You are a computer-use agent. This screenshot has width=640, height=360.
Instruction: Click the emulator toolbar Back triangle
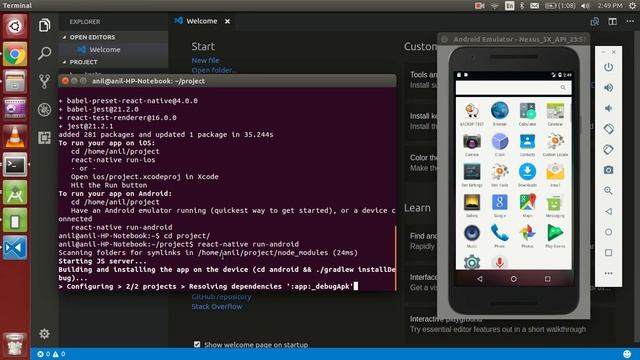pos(608,211)
